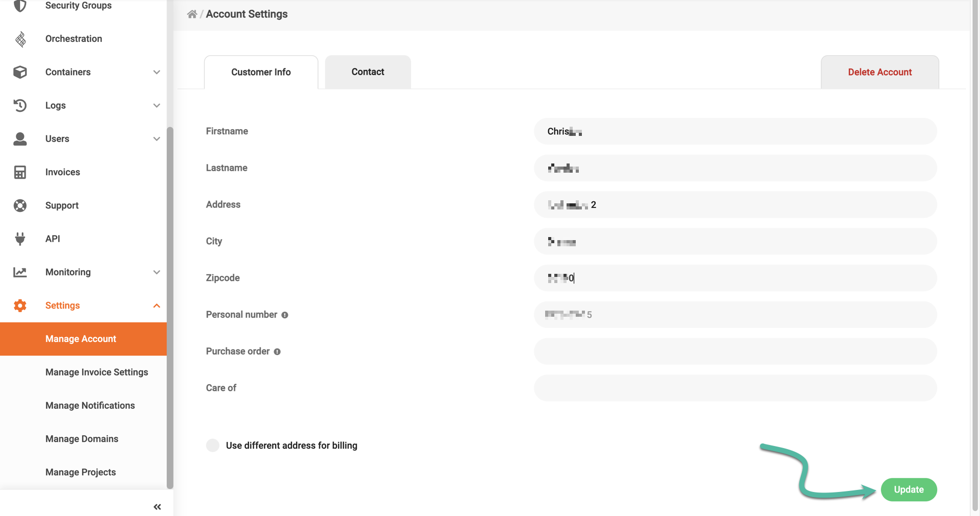Switch to the Contact tab

tap(367, 72)
